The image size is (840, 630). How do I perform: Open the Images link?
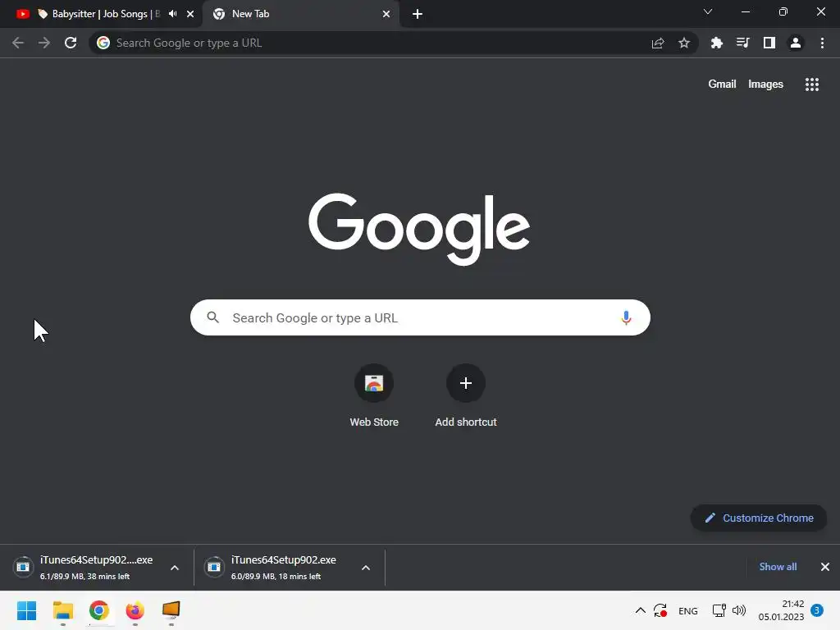tap(765, 84)
